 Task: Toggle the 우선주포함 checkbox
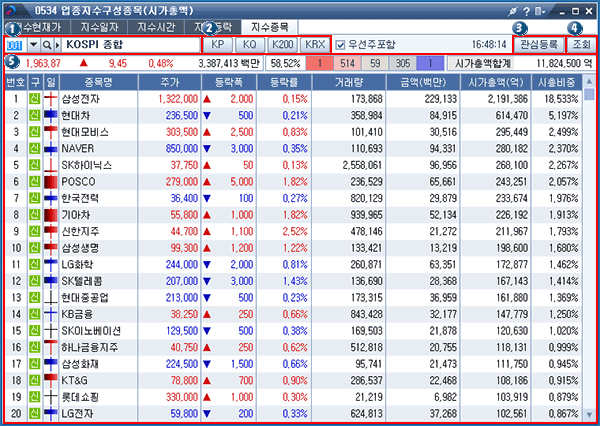pyautogui.click(x=340, y=45)
